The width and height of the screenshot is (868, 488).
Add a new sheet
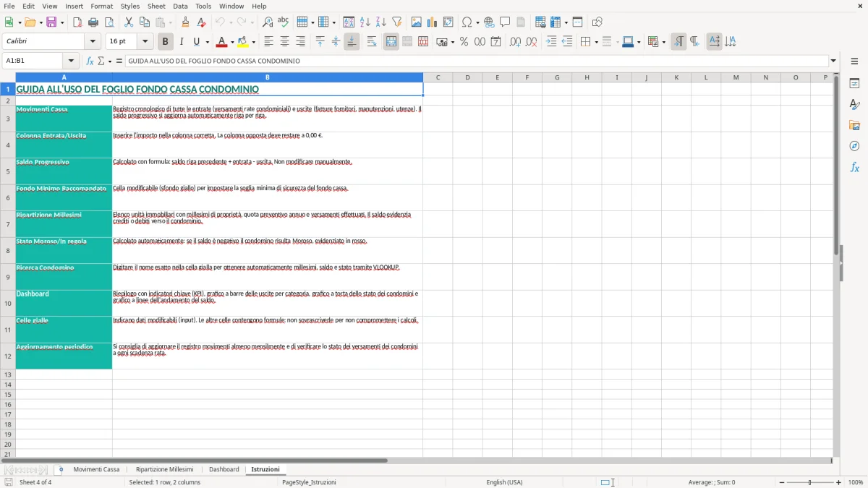(x=61, y=469)
